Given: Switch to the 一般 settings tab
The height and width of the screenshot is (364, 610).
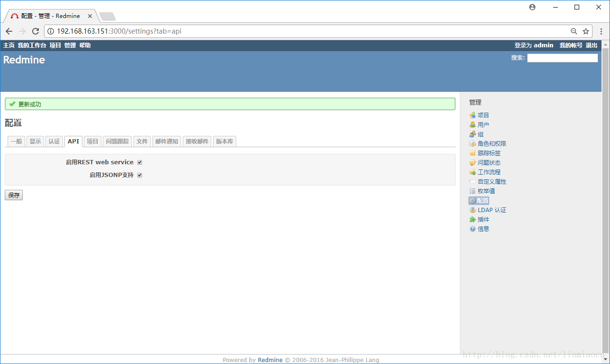Looking at the screenshot, I should tap(16, 142).
